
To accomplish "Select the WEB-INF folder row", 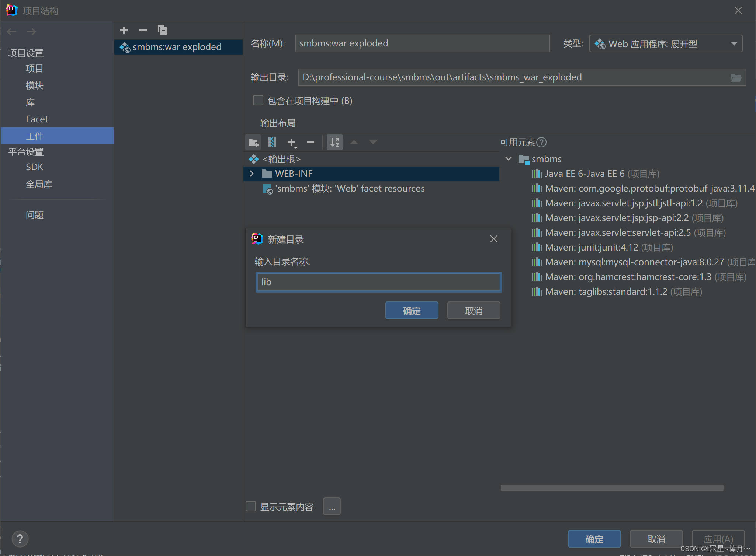I will (372, 174).
